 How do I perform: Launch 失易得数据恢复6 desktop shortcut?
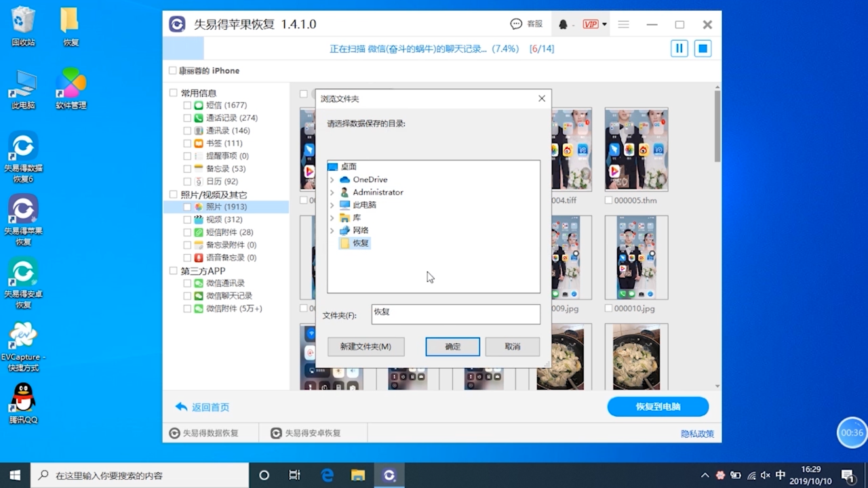(x=23, y=158)
